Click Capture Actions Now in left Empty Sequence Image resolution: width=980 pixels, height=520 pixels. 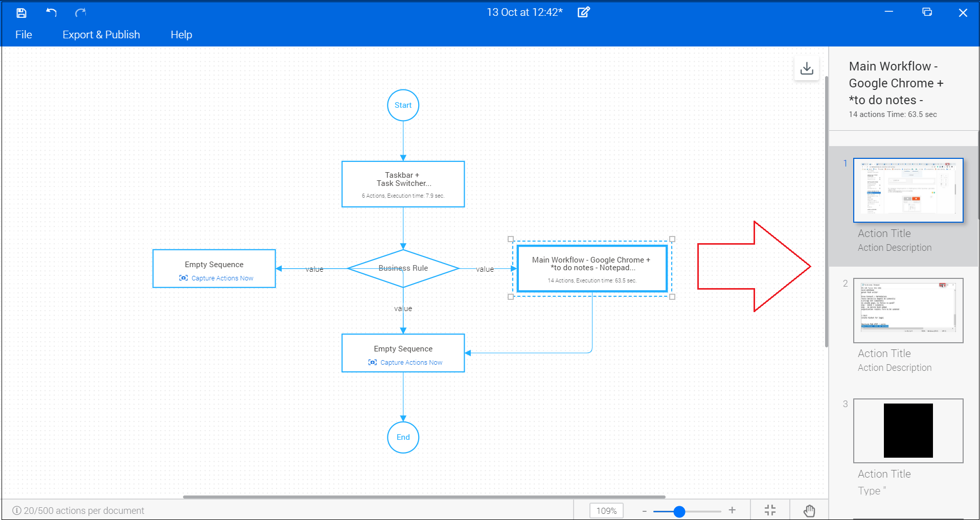222,278
